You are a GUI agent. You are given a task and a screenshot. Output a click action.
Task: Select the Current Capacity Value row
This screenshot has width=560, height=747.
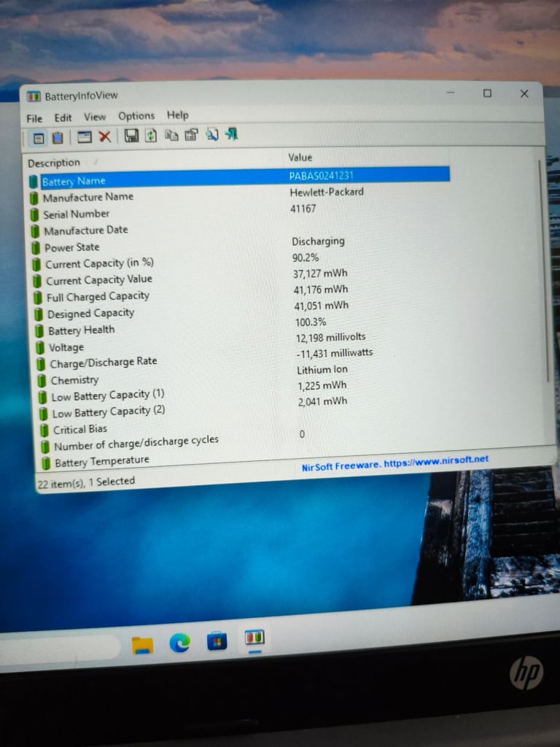(x=242, y=277)
